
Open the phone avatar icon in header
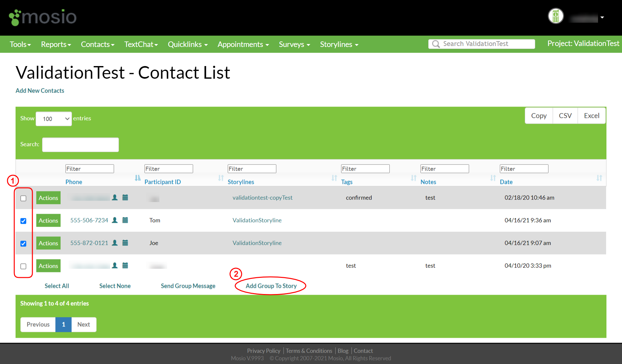[556, 16]
